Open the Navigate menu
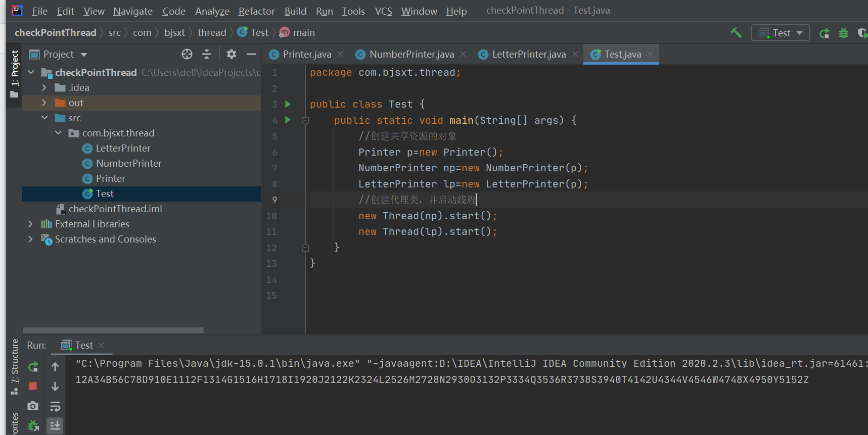This screenshot has width=868, height=435. point(133,11)
